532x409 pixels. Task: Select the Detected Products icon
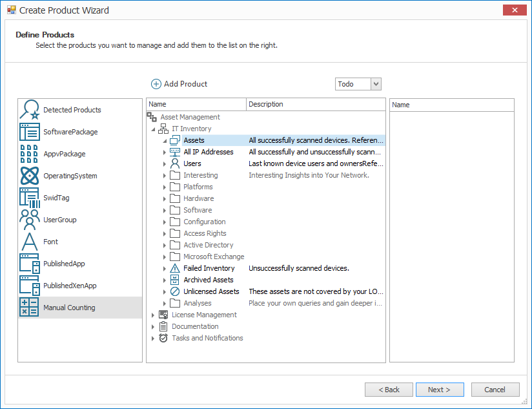coord(30,110)
